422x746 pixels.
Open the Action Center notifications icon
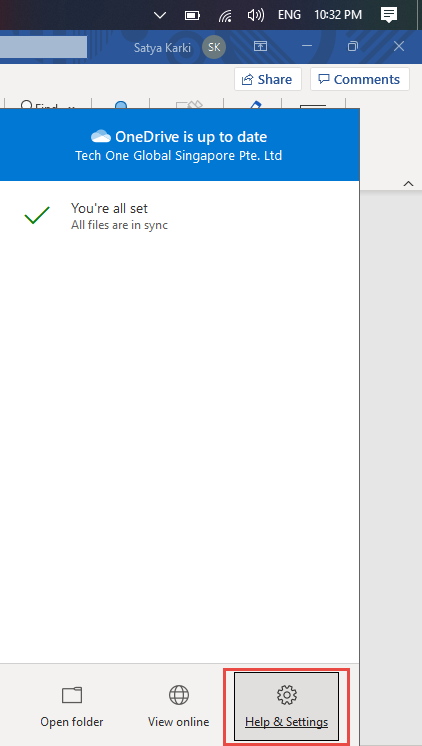389,15
